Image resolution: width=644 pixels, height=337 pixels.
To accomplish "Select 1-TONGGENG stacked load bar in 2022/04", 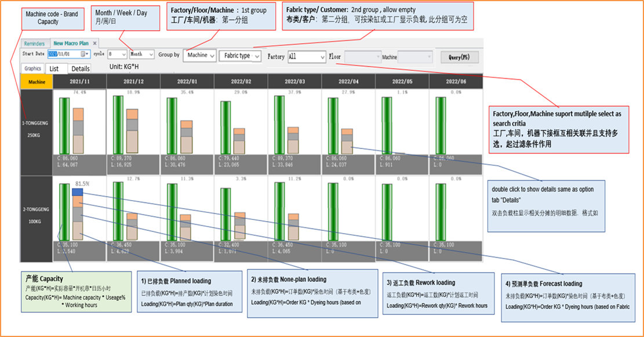I will [x=347, y=141].
